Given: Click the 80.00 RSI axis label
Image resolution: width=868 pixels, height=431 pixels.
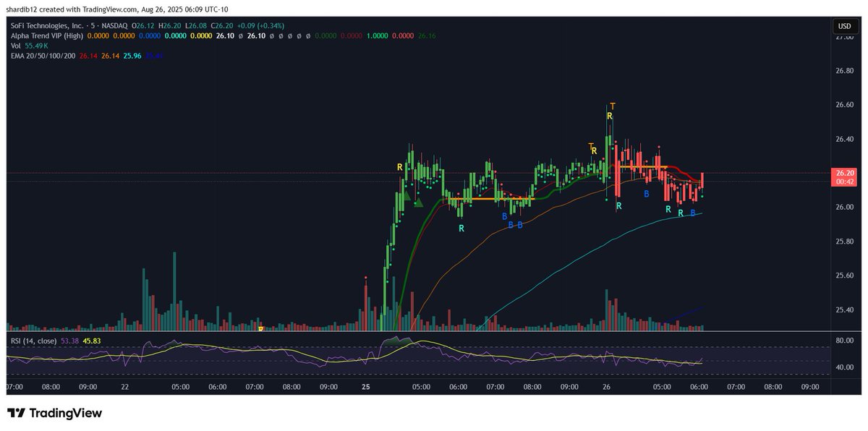Looking at the screenshot, I should click(844, 340).
